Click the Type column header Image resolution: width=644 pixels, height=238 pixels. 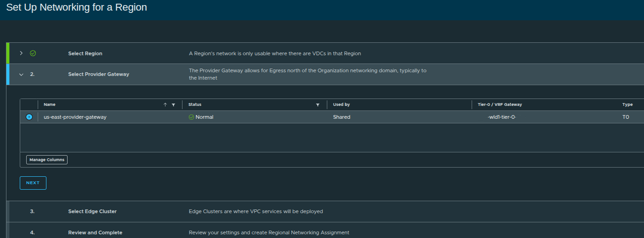627,105
